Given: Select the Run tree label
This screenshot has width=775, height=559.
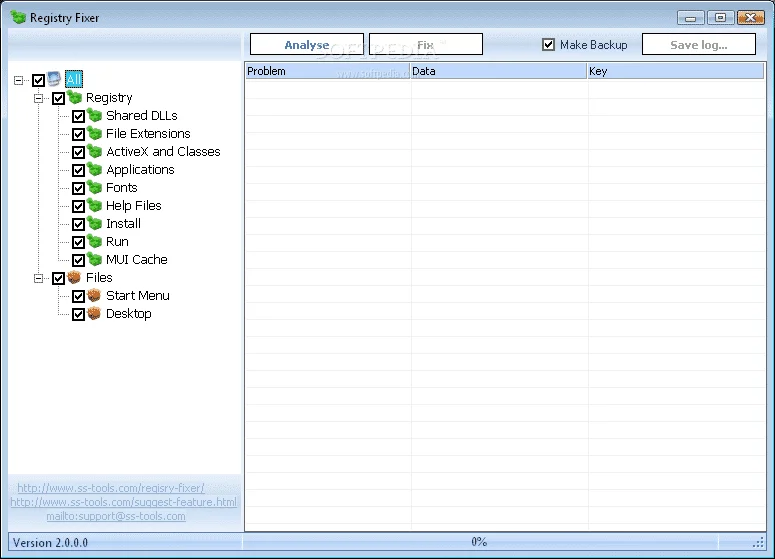Looking at the screenshot, I should click(x=117, y=242).
